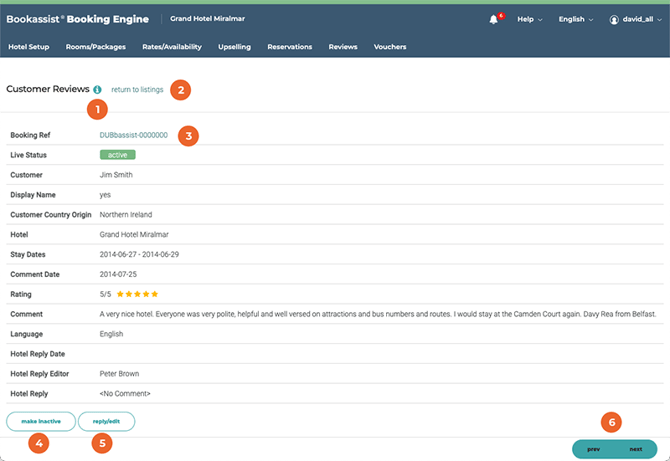
Task: Click the five-star rating stars
Action: pos(137,294)
